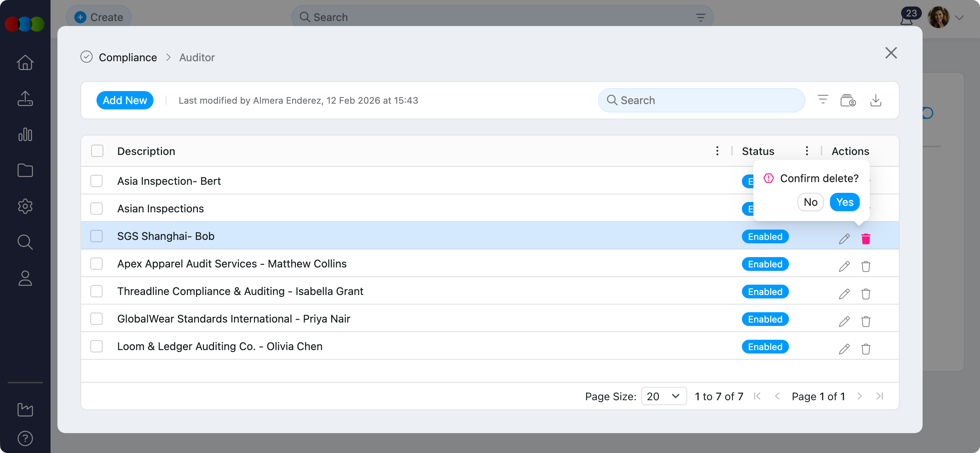Delete Threadline Compliance & Auditing row
This screenshot has height=453, width=980.
tap(866, 294)
